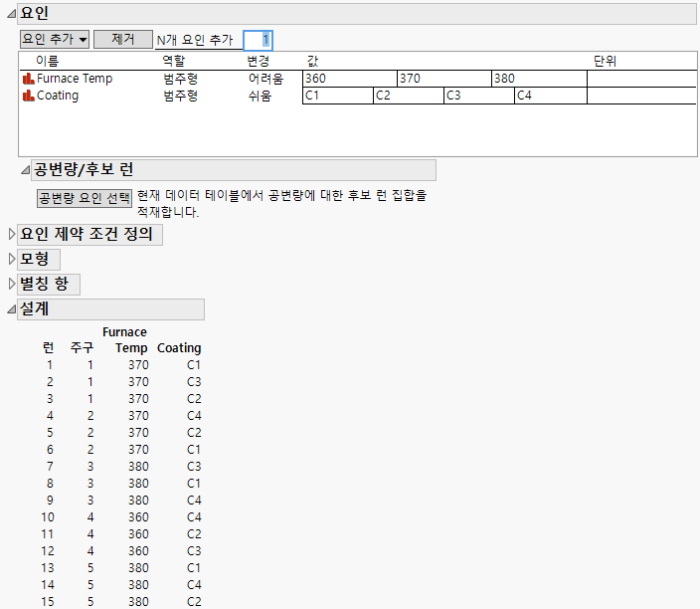Click Coating value C2 in run 5
This screenshot has height=609, width=700.
pyautogui.click(x=194, y=433)
